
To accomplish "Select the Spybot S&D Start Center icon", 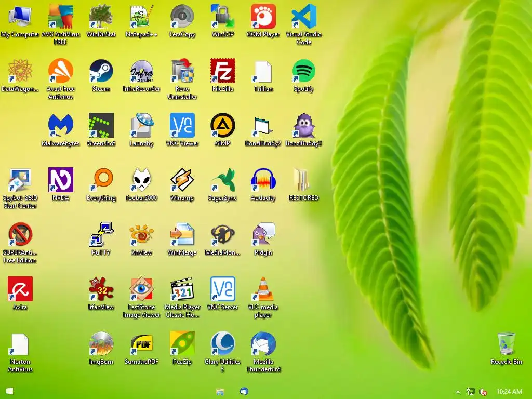I will [20, 180].
